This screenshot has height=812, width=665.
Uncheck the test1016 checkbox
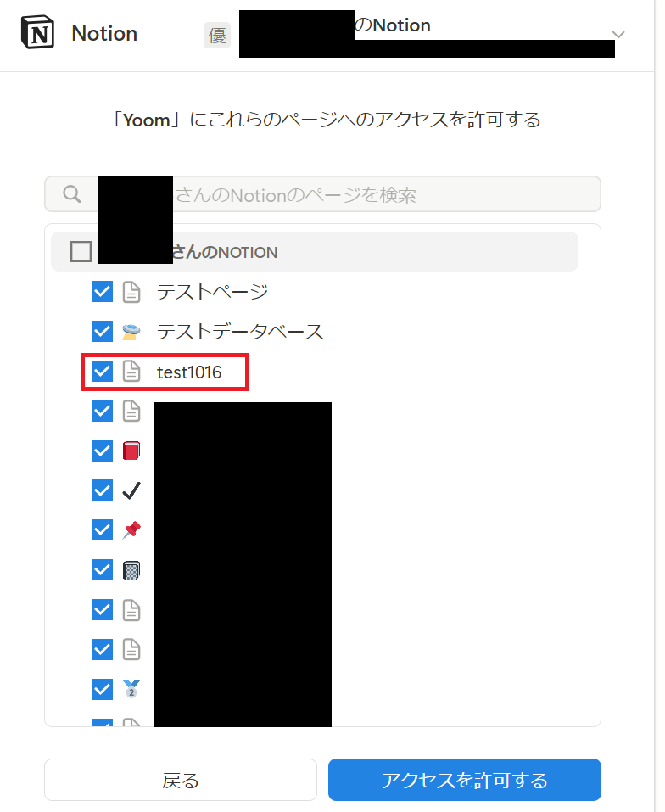(102, 372)
